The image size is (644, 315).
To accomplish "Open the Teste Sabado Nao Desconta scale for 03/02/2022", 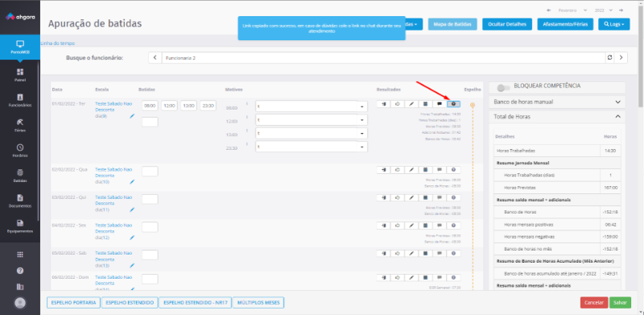I will click(114, 201).
